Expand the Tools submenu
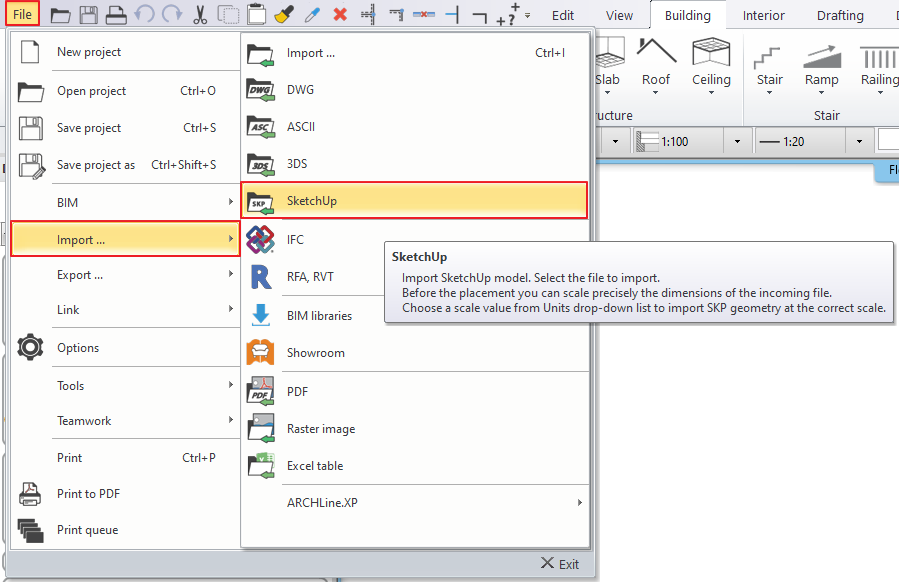 (125, 385)
